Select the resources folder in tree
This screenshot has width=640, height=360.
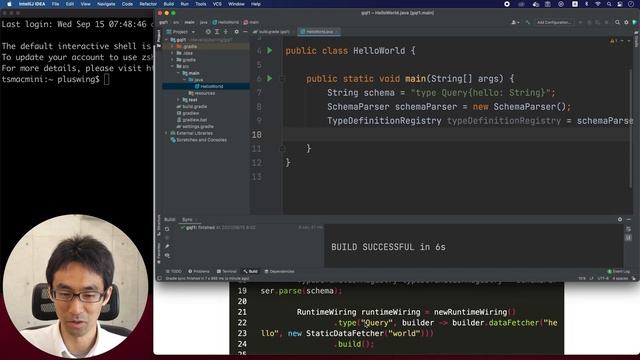pos(202,93)
